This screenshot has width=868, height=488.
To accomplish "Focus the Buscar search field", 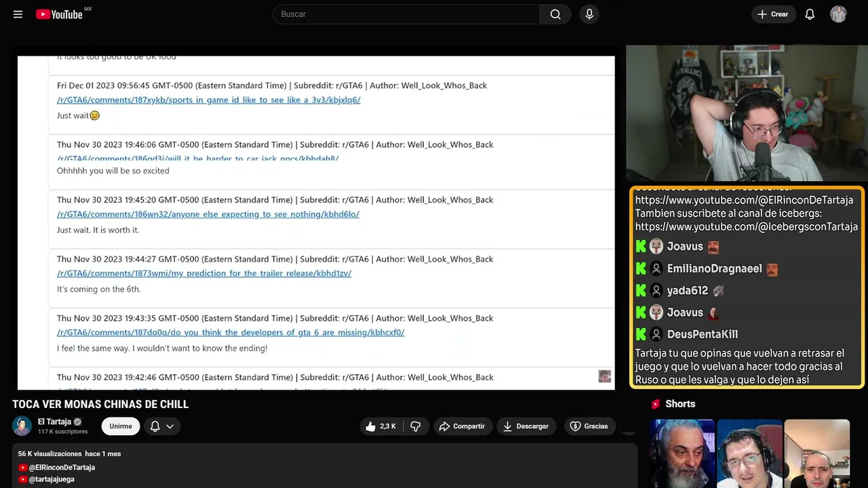I will point(406,14).
